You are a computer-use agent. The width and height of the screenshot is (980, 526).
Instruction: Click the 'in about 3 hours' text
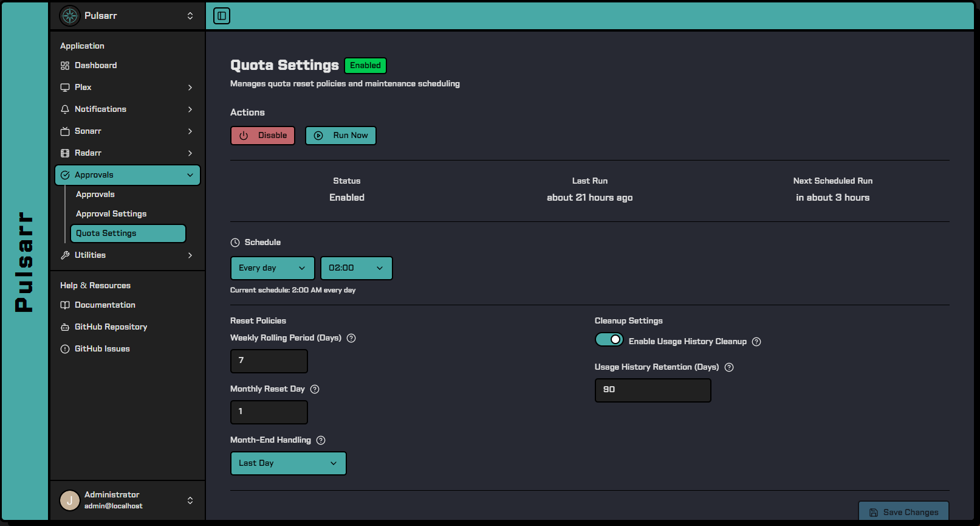832,198
